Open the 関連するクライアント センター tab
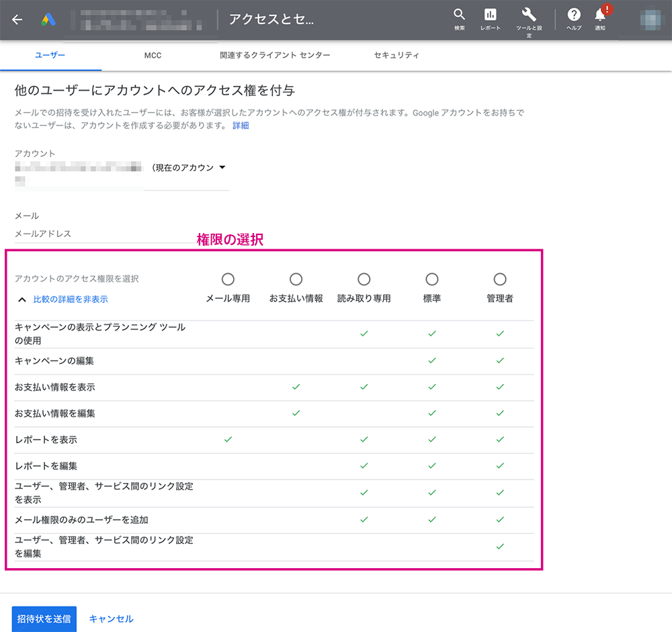Viewport: 672px width, 632px height. pyautogui.click(x=275, y=55)
